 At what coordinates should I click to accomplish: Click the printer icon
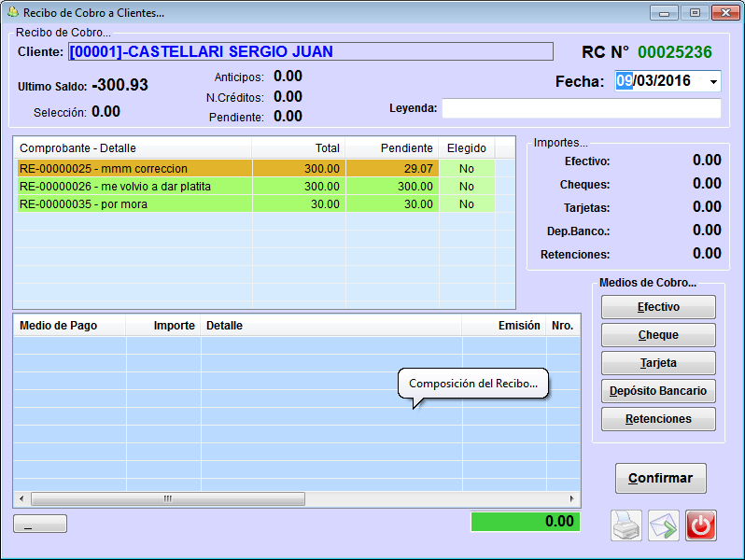tap(626, 525)
